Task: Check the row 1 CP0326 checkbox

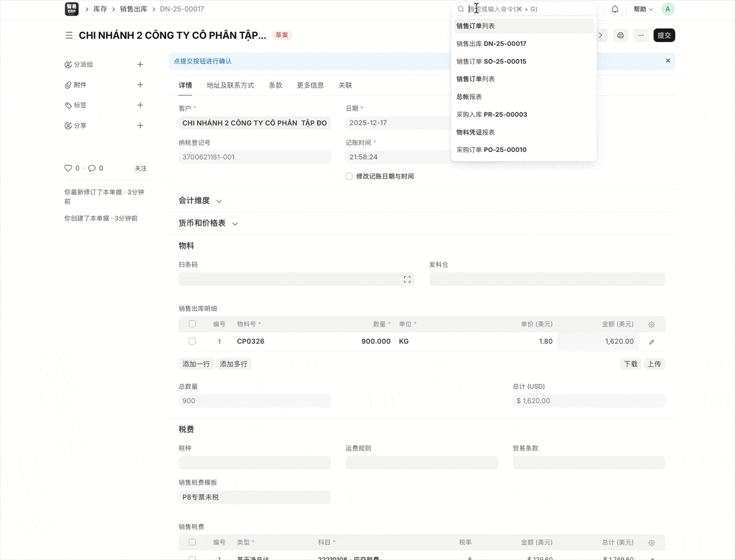Action: pos(192,341)
